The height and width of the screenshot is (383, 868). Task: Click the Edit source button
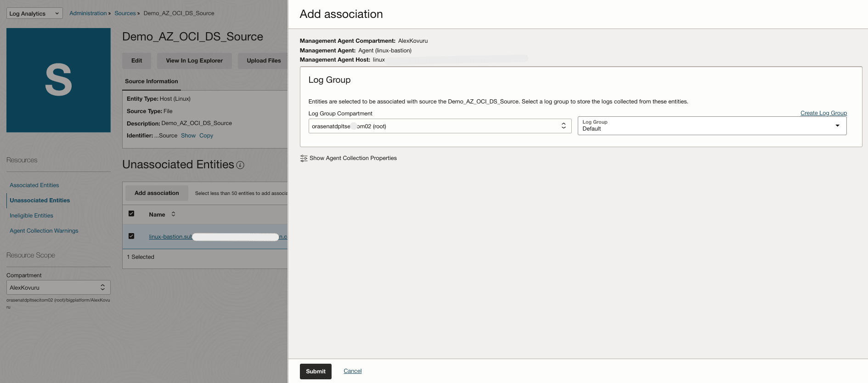136,61
